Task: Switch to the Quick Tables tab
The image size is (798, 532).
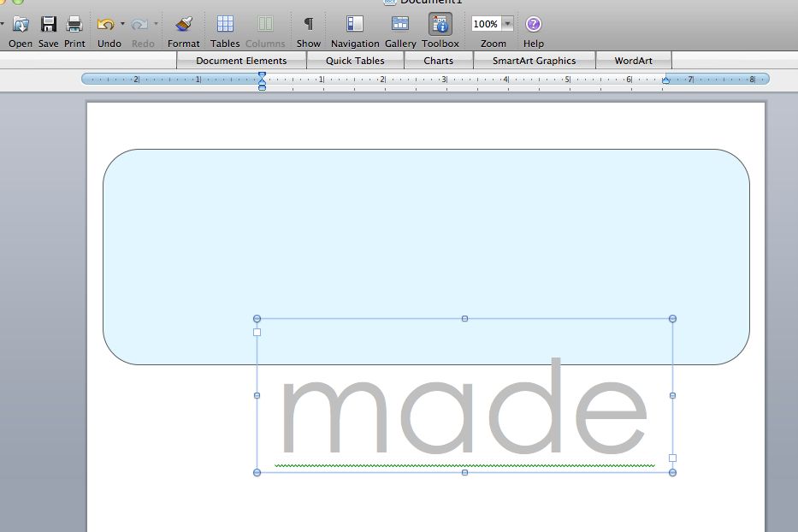Action: (355, 60)
